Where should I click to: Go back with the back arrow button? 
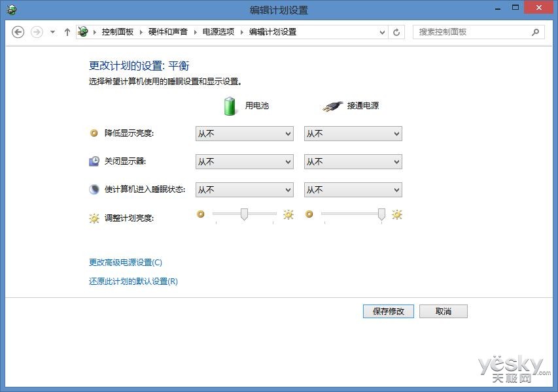pos(18,32)
